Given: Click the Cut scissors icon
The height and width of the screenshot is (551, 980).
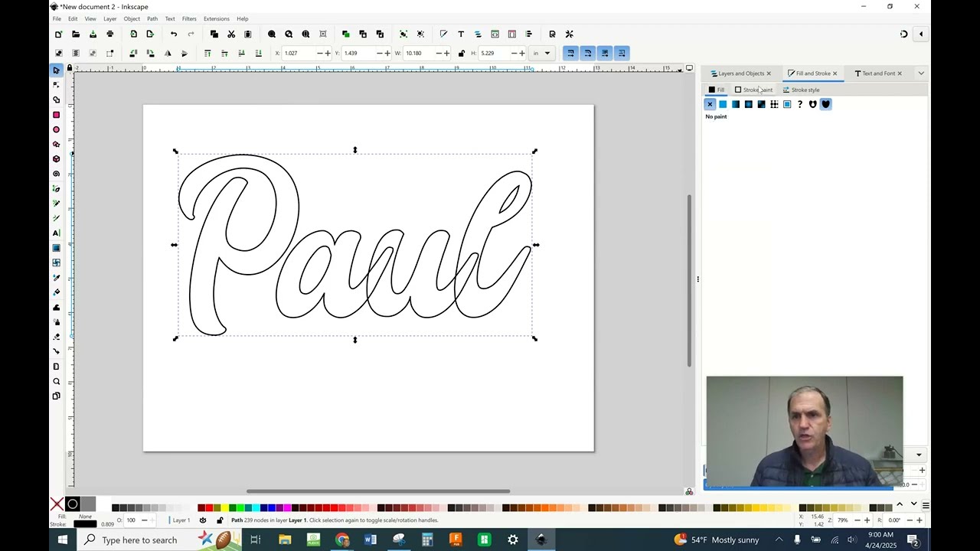Looking at the screenshot, I should 231,34.
